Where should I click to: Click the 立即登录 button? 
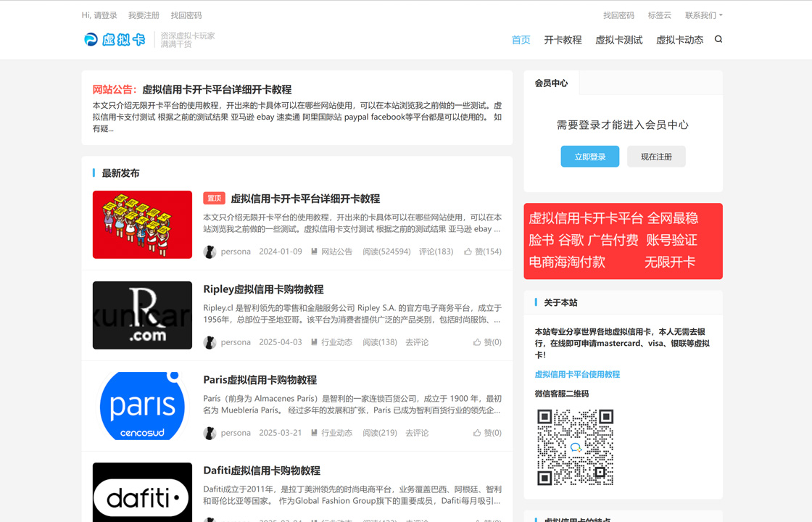tap(590, 157)
